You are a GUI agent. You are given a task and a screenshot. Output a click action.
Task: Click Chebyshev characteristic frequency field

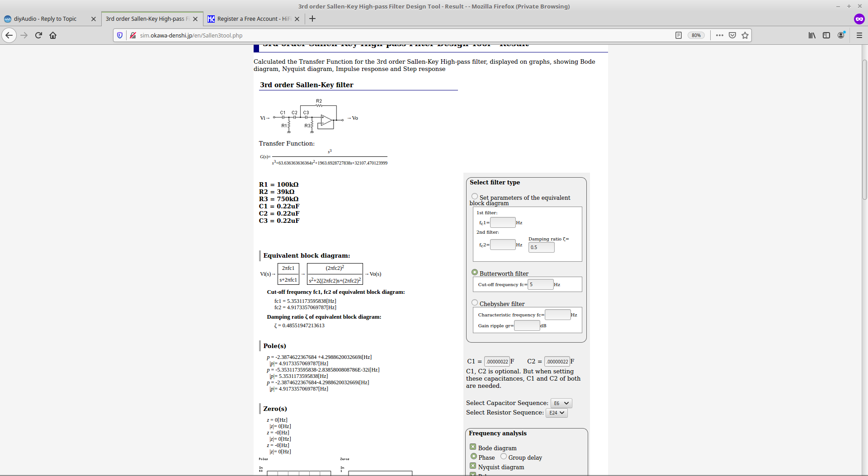(x=558, y=315)
